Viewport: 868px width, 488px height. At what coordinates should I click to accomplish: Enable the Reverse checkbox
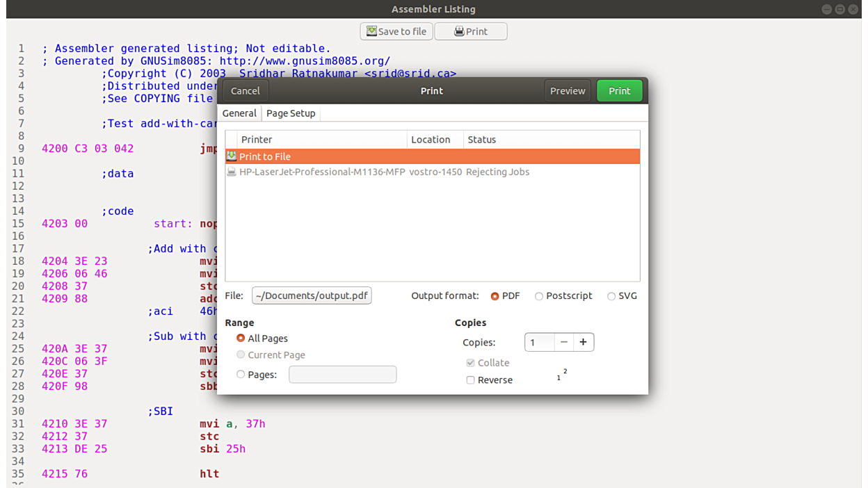(471, 380)
